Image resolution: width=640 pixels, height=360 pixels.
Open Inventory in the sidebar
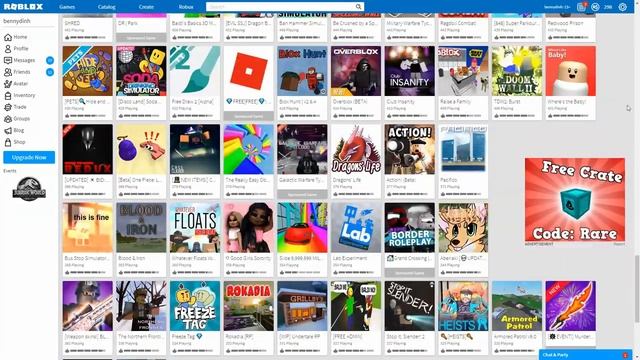[20, 96]
